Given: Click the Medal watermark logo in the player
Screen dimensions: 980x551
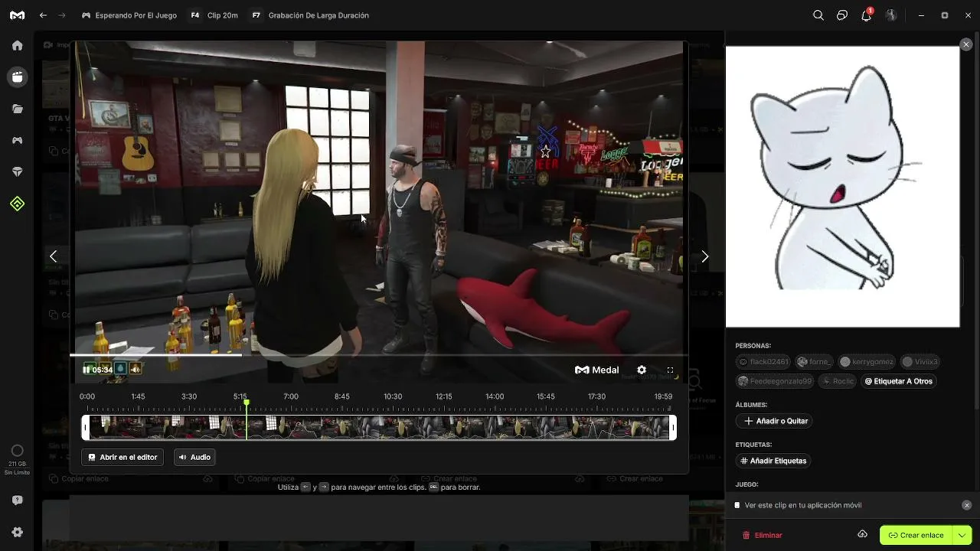Looking at the screenshot, I should pos(597,370).
